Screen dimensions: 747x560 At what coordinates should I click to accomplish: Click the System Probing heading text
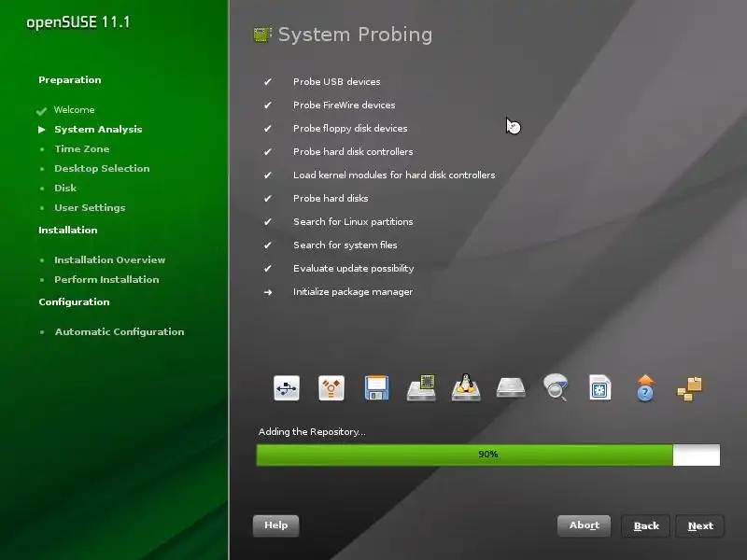pyautogui.click(x=355, y=35)
